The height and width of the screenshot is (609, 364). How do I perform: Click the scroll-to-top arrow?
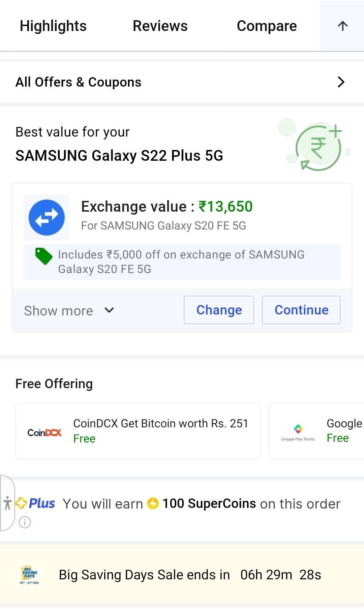342,26
